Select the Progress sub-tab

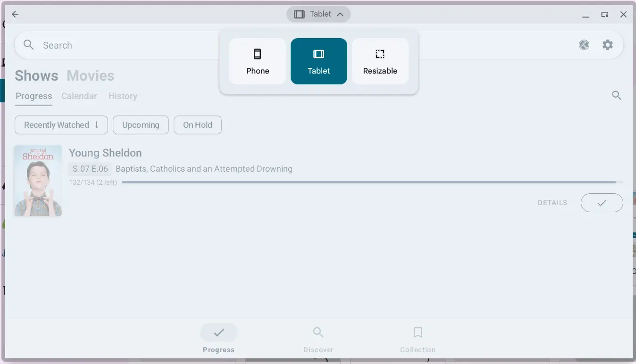(34, 96)
